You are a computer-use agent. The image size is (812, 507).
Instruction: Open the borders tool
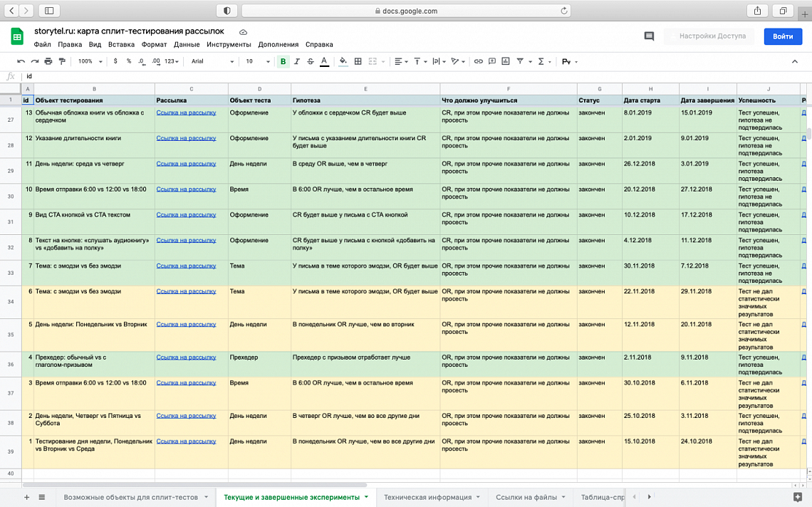[358, 62]
